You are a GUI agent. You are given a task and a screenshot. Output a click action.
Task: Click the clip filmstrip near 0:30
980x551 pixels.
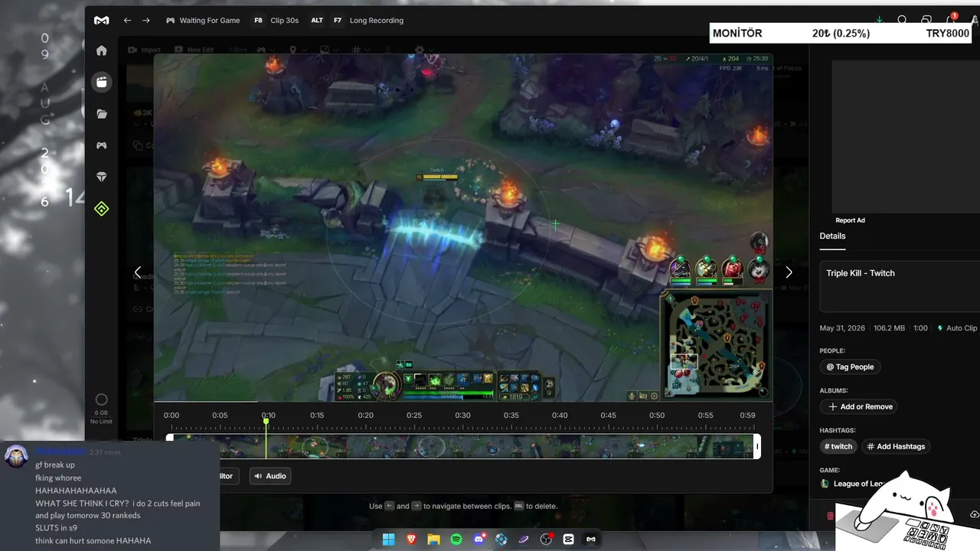click(x=462, y=447)
